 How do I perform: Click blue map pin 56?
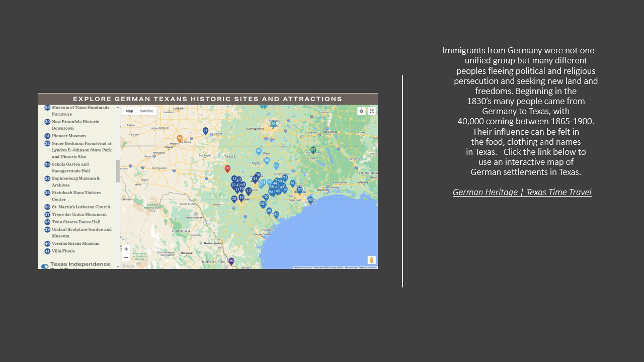click(x=269, y=211)
